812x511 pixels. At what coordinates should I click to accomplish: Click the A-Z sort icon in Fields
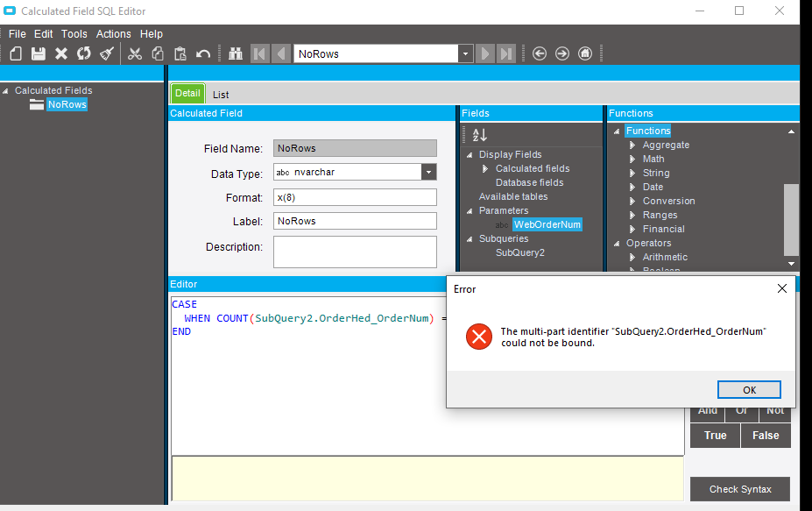479,135
